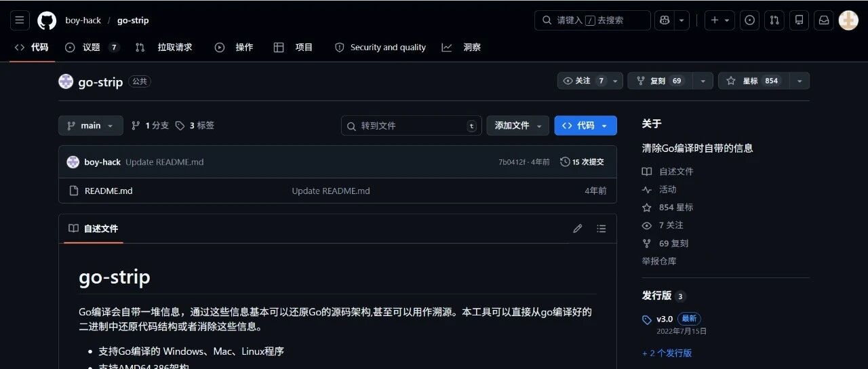868x369 pixels.
Task: Click the go-strip repository title
Action: tap(100, 82)
